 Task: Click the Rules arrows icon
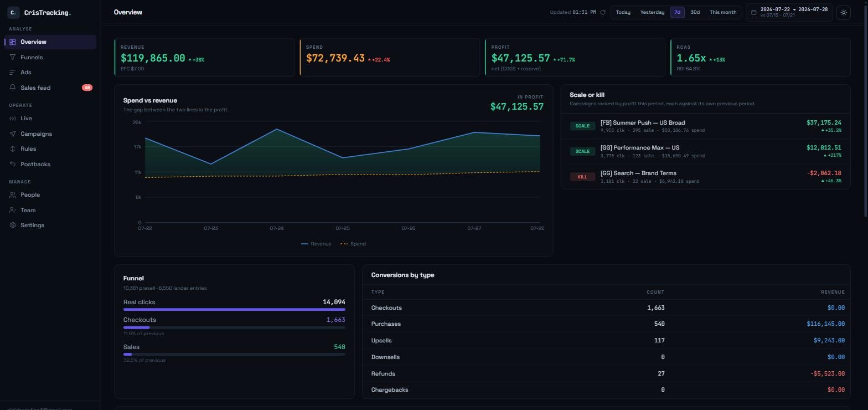(x=13, y=149)
